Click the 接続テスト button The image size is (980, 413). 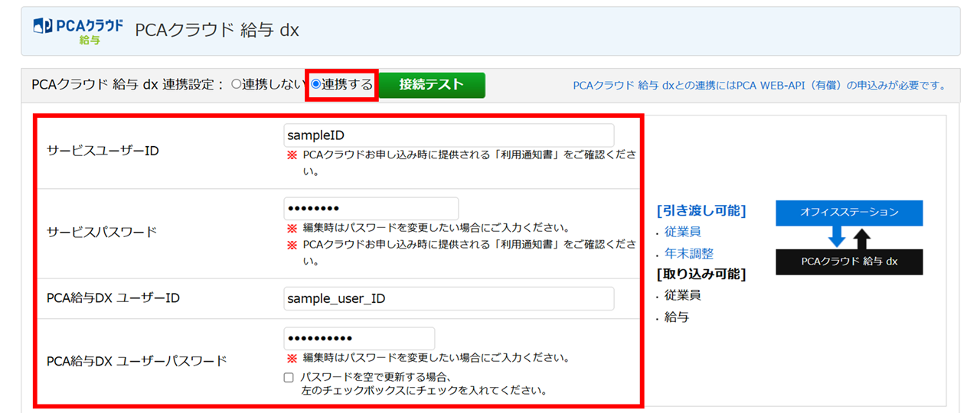coord(432,85)
